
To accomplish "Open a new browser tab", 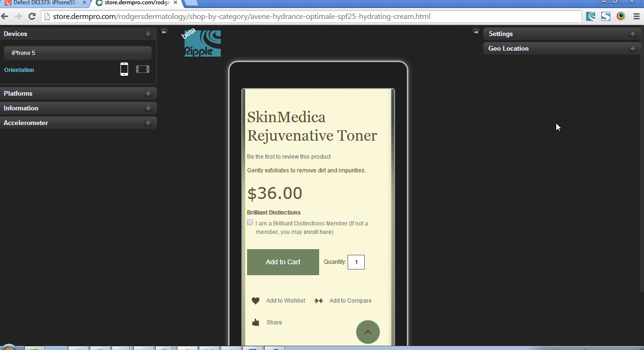I will tap(190, 3).
